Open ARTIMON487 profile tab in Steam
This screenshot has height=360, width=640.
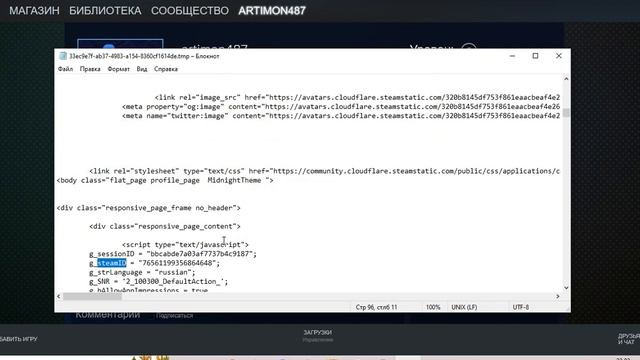[x=272, y=11]
